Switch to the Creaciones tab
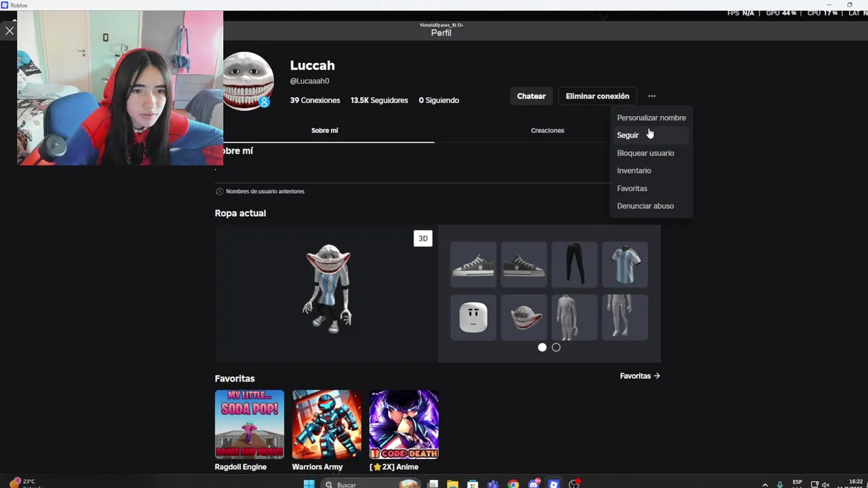868x488 pixels. pos(547,130)
